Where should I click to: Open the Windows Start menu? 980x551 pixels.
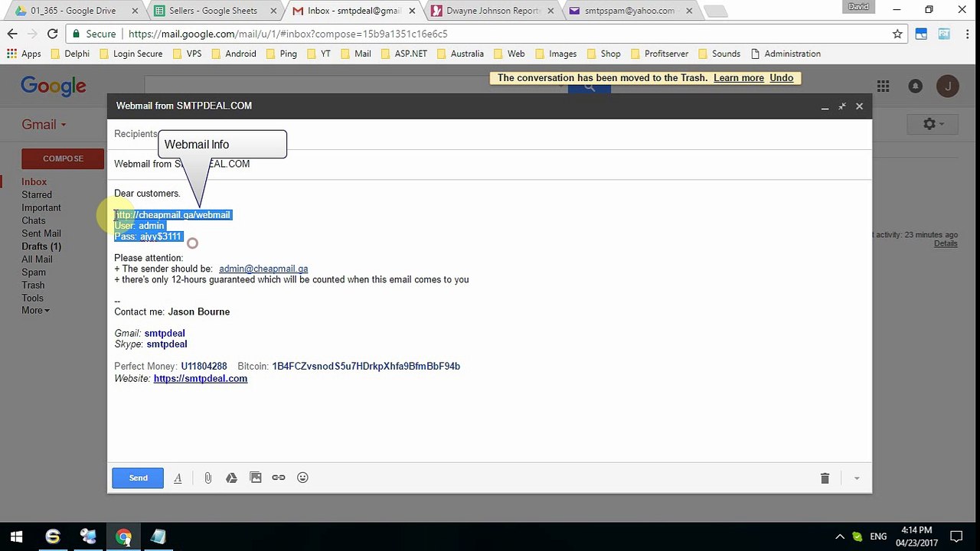pos(16,536)
